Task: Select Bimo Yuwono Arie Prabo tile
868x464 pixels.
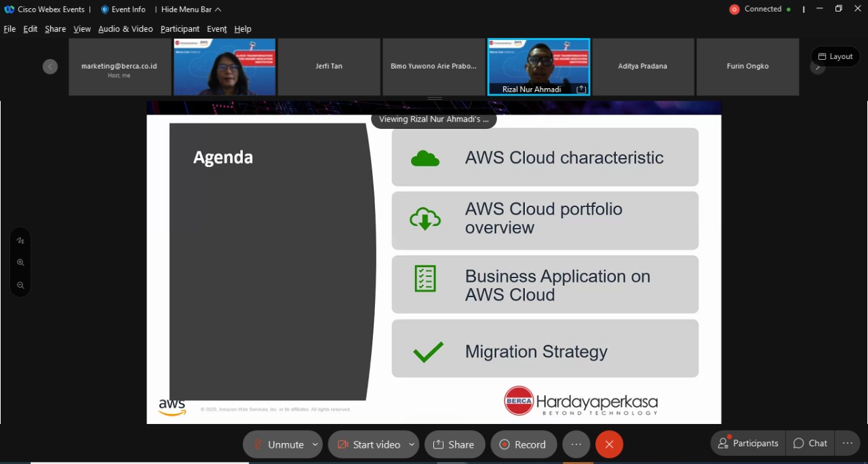Action: point(433,66)
